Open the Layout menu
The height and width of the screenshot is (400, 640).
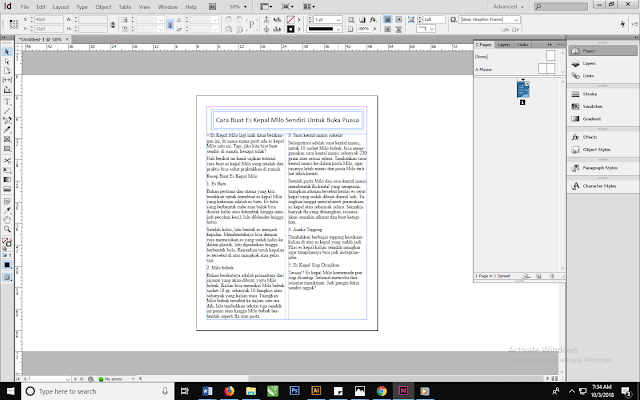click(x=61, y=7)
